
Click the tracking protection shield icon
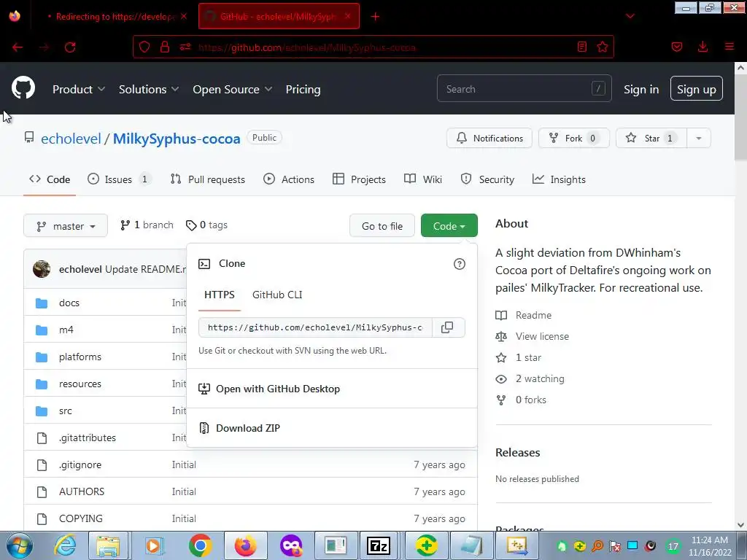pos(144,47)
